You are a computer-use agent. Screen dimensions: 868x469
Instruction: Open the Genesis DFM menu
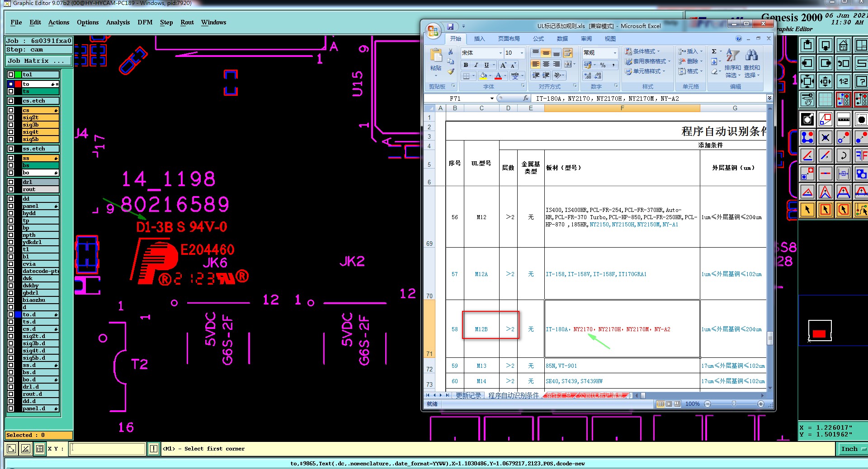coord(145,22)
